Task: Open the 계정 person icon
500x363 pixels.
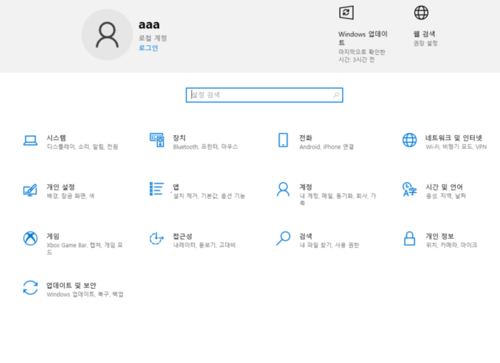Action: [x=283, y=189]
